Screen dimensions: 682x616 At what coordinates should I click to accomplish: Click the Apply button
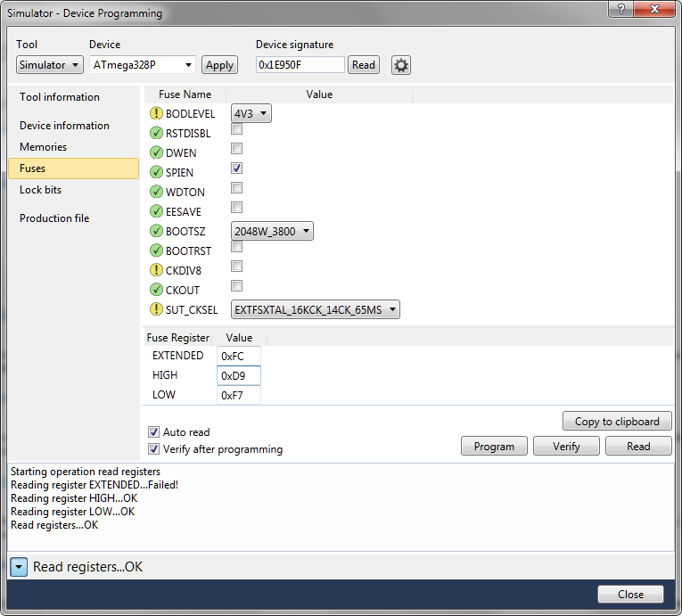219,65
